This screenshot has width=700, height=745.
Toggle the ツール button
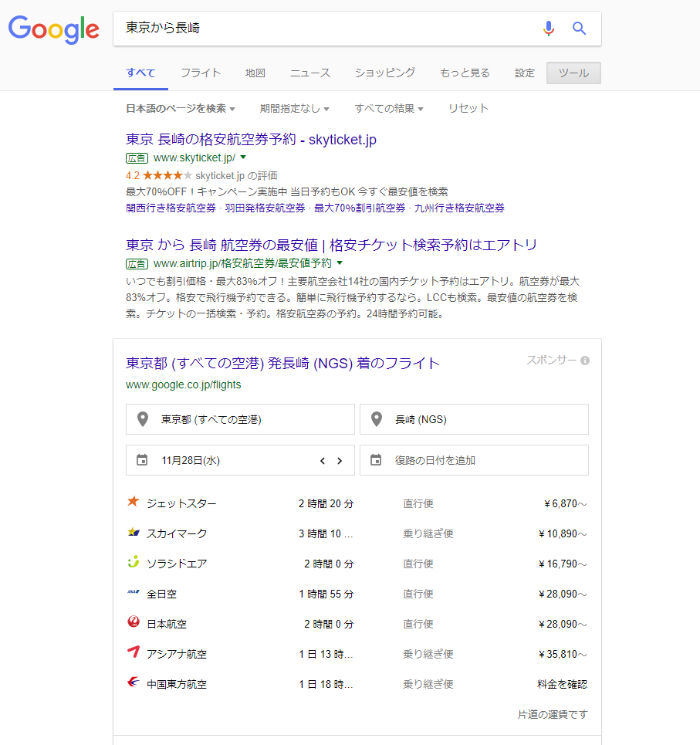click(573, 73)
